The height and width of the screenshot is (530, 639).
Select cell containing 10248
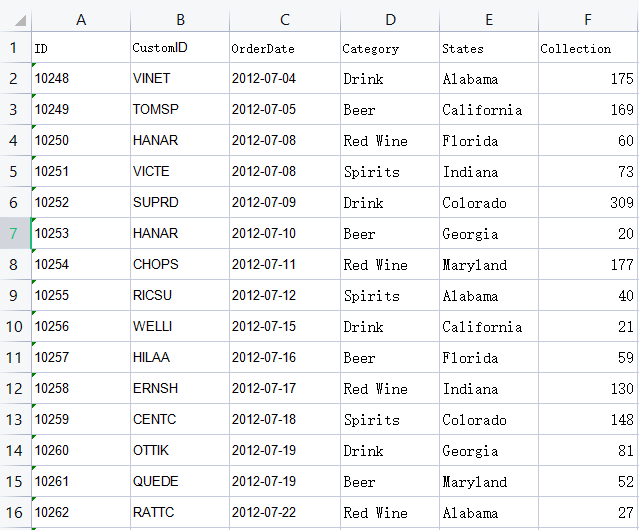pos(81,78)
